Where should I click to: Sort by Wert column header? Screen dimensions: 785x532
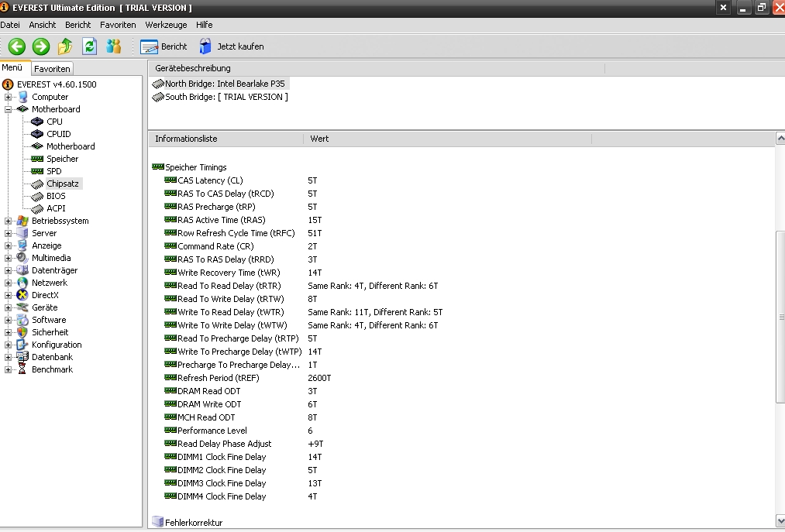448,139
